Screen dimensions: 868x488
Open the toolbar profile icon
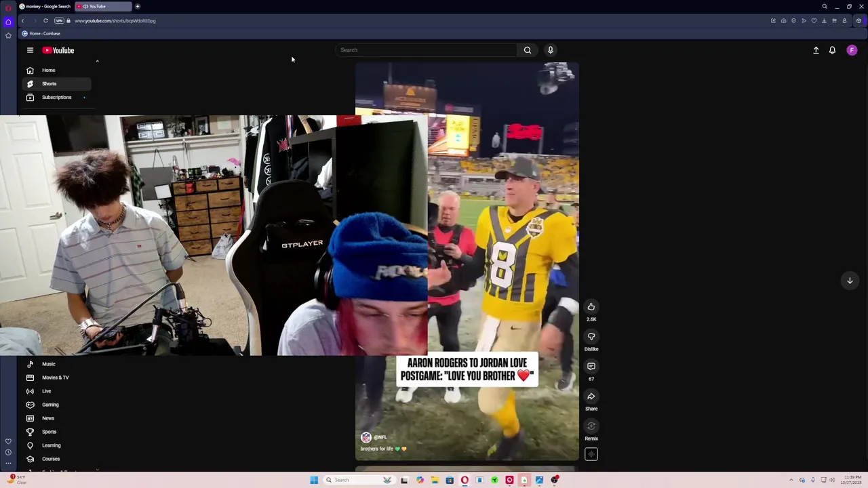coord(844,20)
